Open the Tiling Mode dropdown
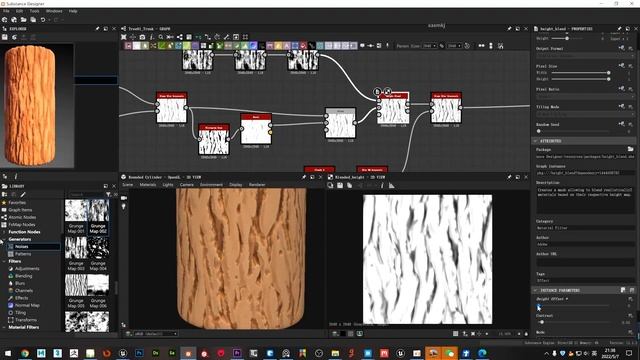 click(x=585, y=114)
